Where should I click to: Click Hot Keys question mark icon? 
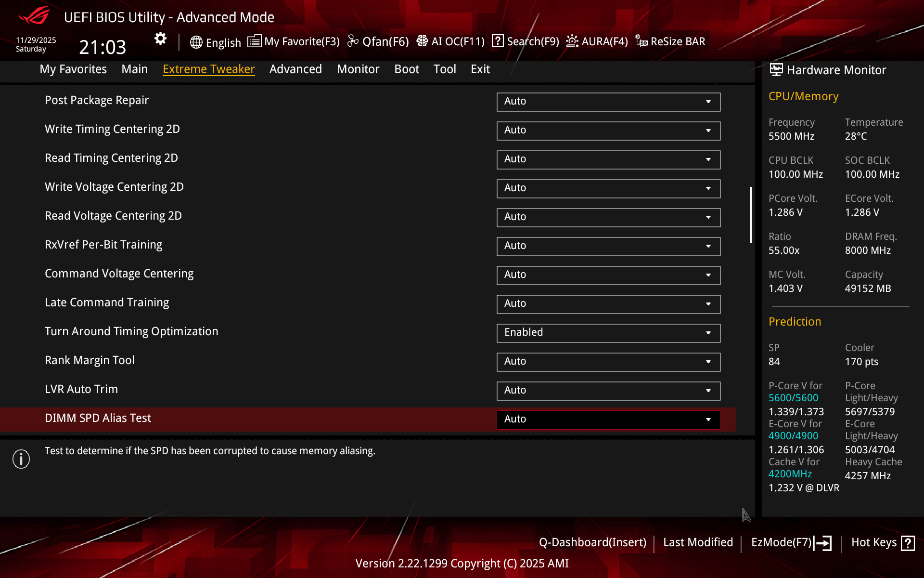pos(908,543)
